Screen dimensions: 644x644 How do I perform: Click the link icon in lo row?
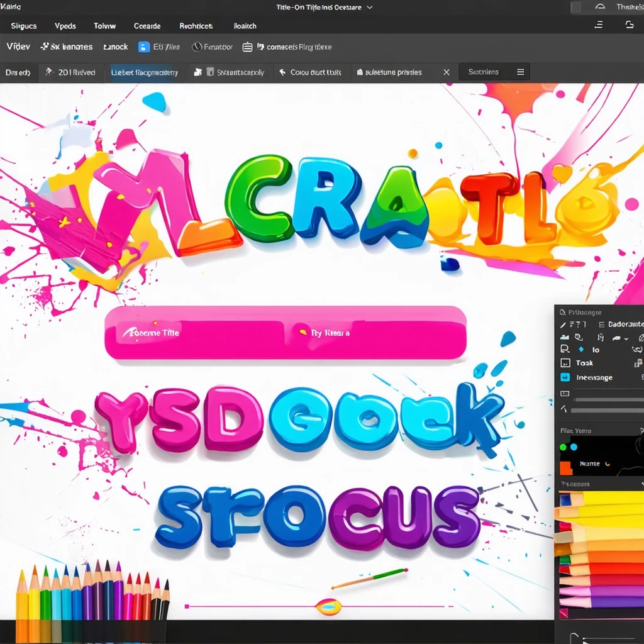637,350
